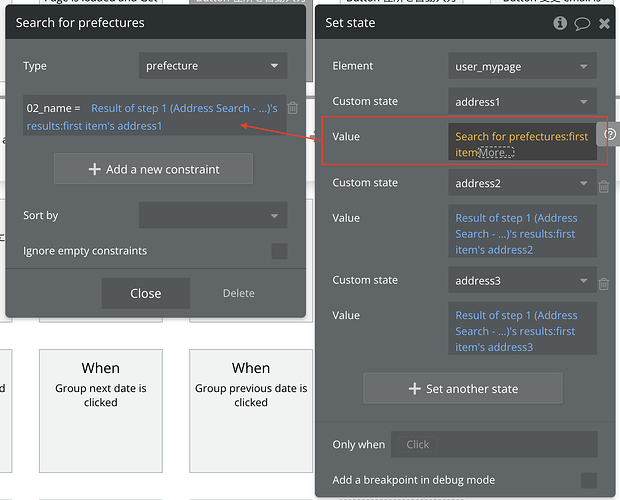620x500 pixels.
Task: Enable Add a breakpoint in debug mode
Action: pos(589,480)
